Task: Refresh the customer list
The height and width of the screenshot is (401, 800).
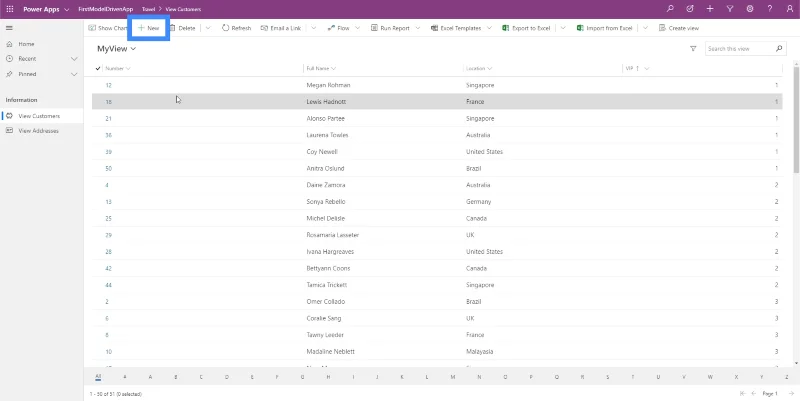Action: coord(236,28)
